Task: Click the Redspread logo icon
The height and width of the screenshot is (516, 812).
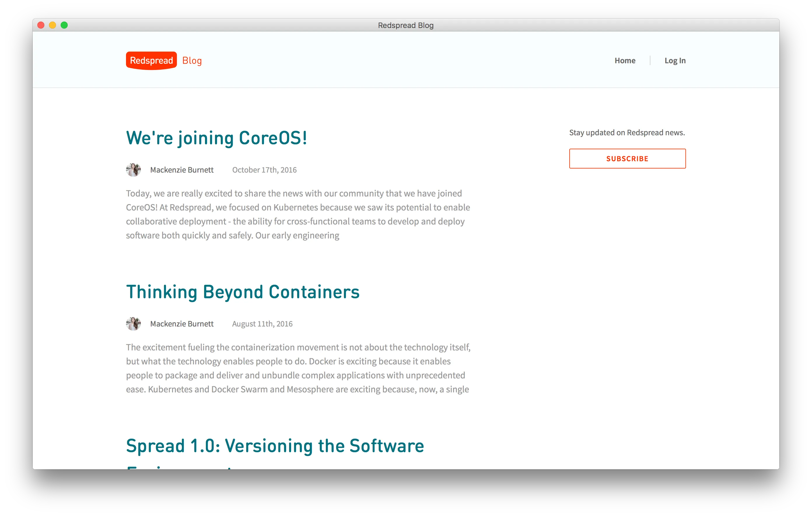Action: click(x=151, y=60)
